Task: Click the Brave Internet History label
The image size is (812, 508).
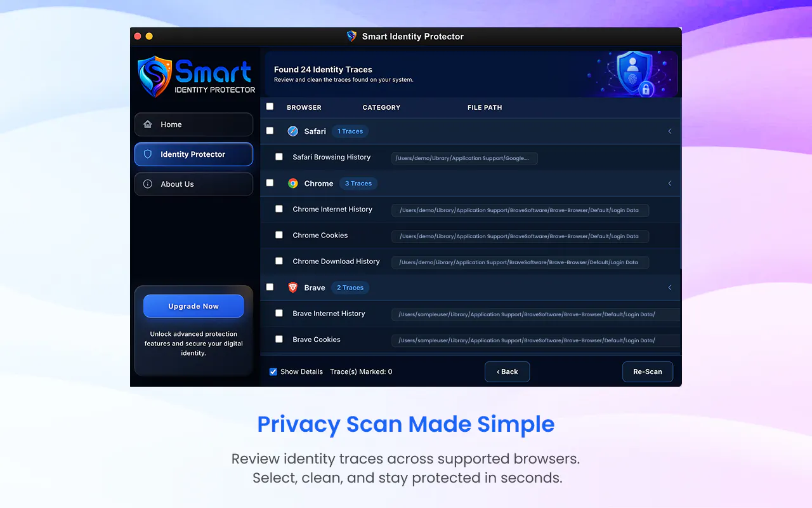Action: pyautogui.click(x=329, y=313)
